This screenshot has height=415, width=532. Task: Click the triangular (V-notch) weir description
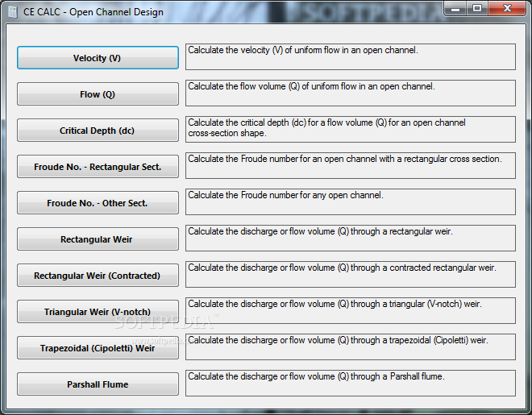(351, 311)
